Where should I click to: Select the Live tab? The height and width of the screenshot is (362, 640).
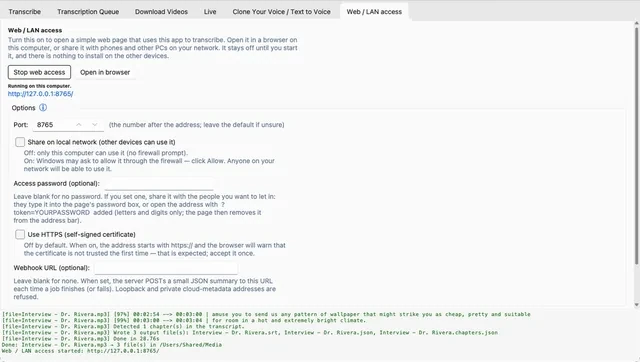[210, 11]
